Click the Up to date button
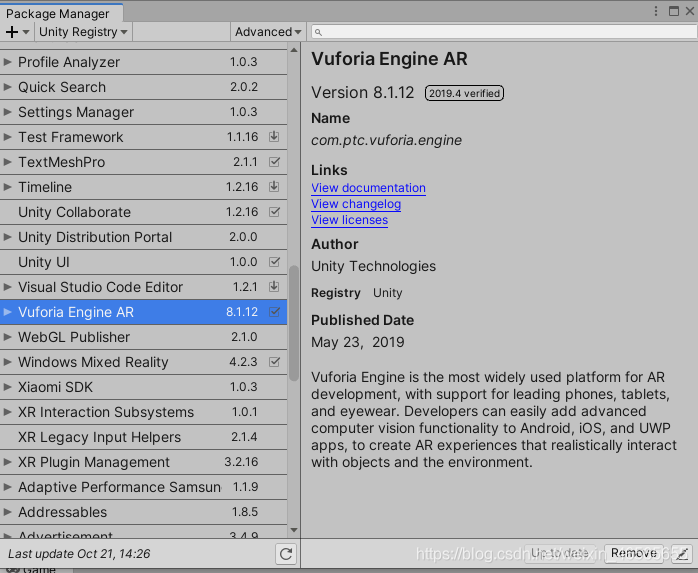Image resolution: width=698 pixels, height=573 pixels. coord(560,553)
